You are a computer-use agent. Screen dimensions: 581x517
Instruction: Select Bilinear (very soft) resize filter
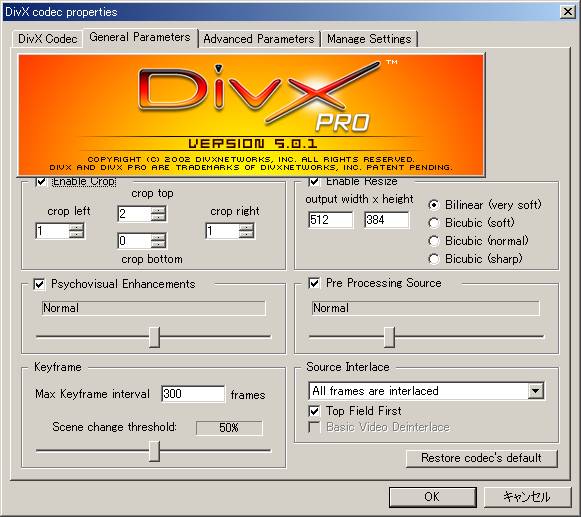434,205
